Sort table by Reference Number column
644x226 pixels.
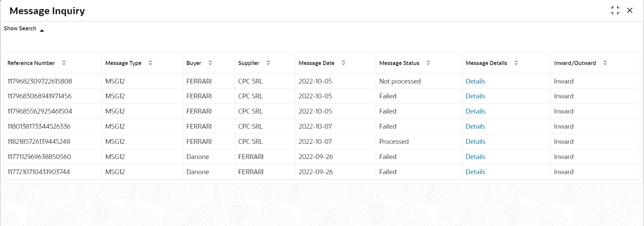[x=64, y=63]
